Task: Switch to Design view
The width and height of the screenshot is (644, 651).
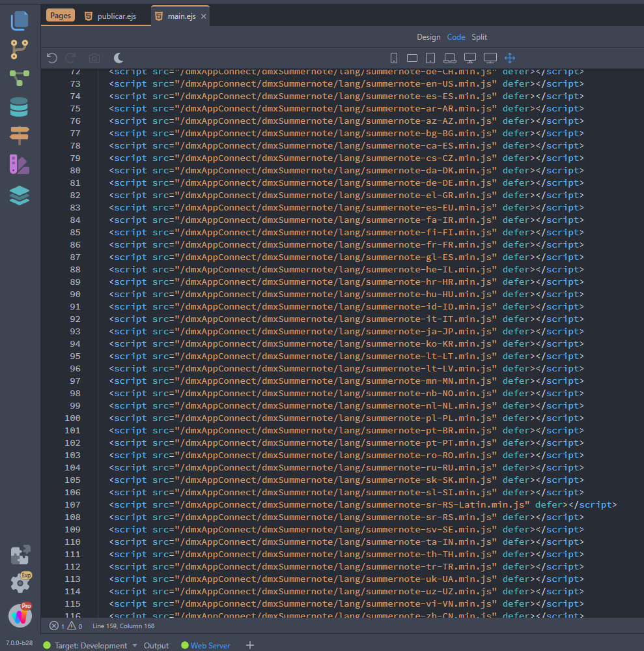Action: (x=428, y=37)
